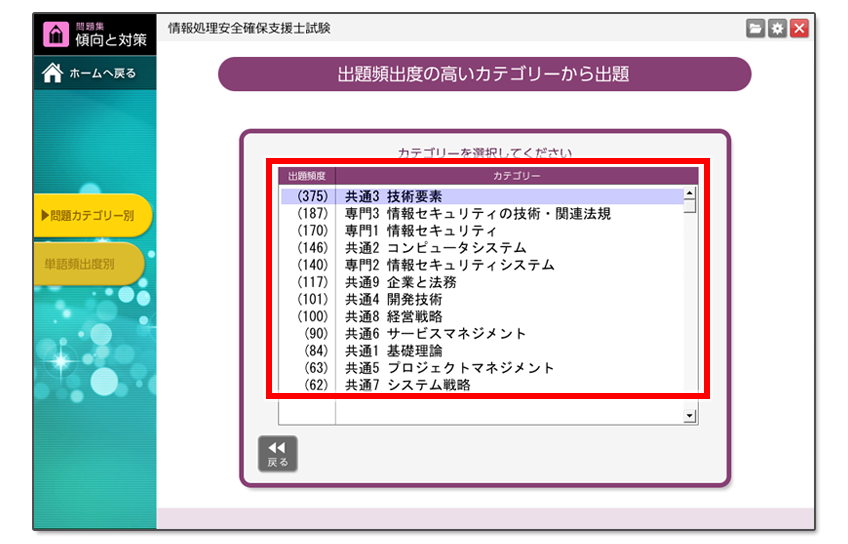The width and height of the screenshot is (848, 544).
Task: Open the folder icon in title bar
Action: [x=756, y=28]
